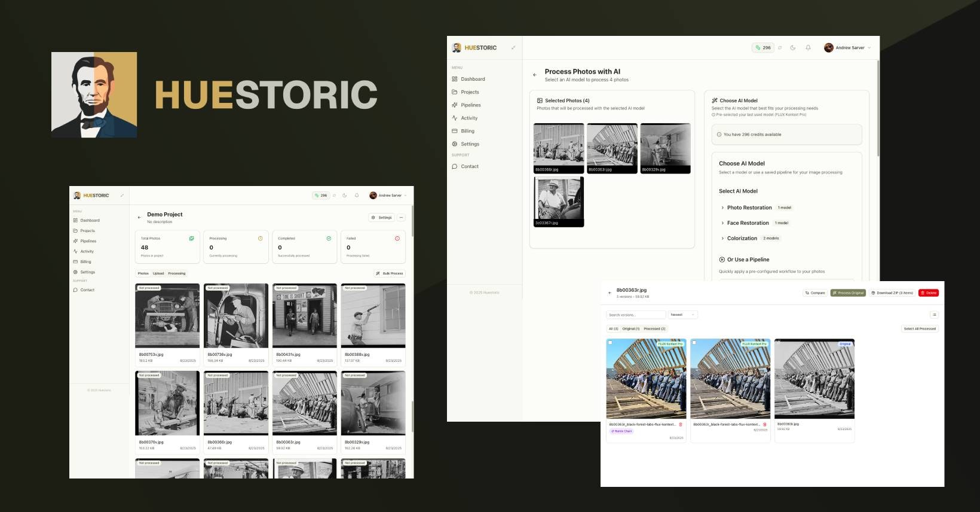Click the back arrow beside Process Photos with AI
The height and width of the screenshot is (512, 980).
tap(535, 75)
